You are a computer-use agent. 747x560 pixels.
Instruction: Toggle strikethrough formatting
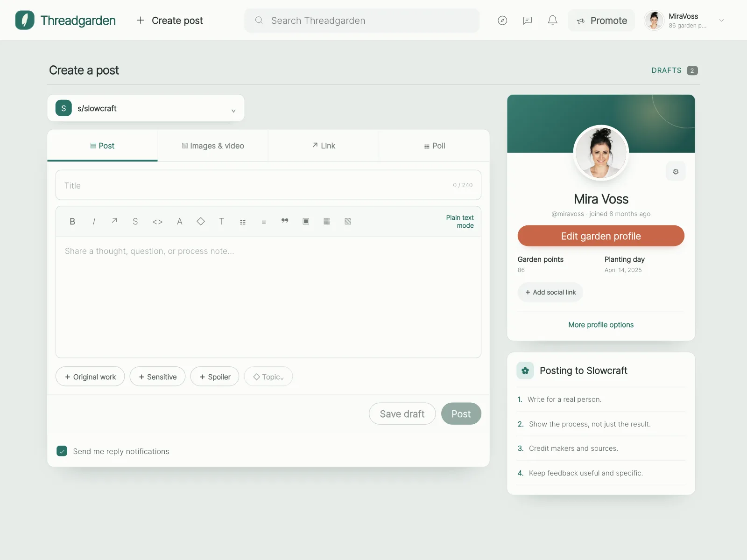coord(135,222)
